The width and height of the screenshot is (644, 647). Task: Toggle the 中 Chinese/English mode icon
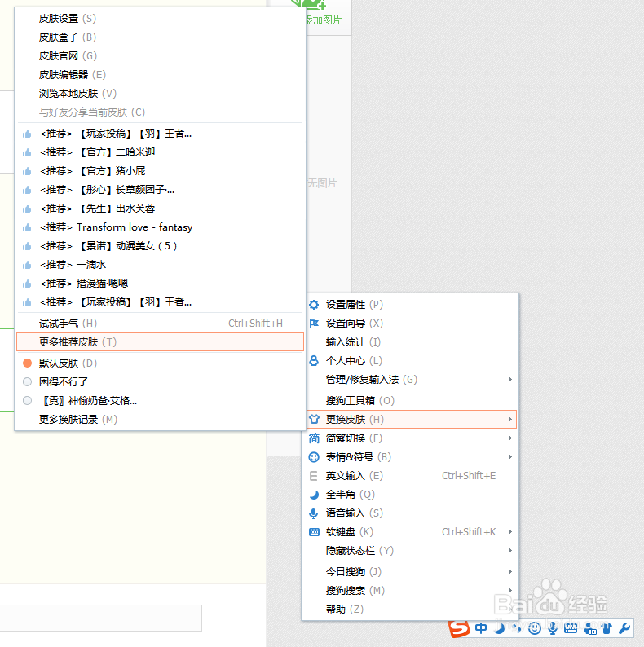pos(481,628)
